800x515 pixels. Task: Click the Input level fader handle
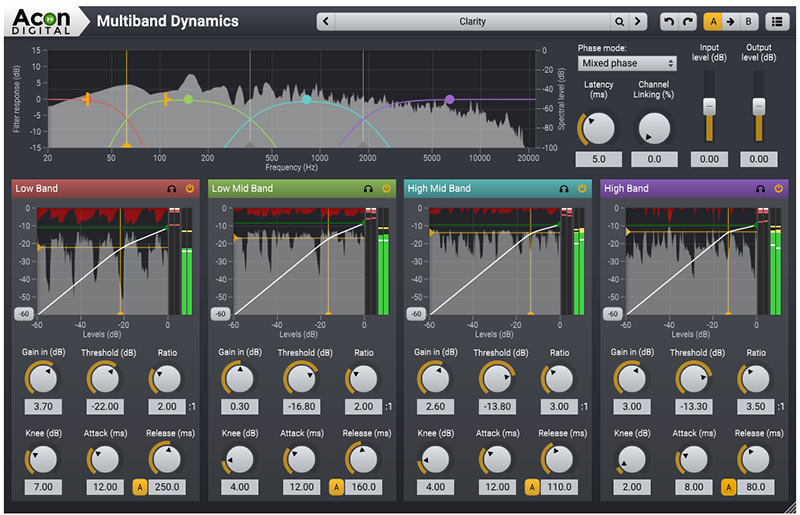710,105
